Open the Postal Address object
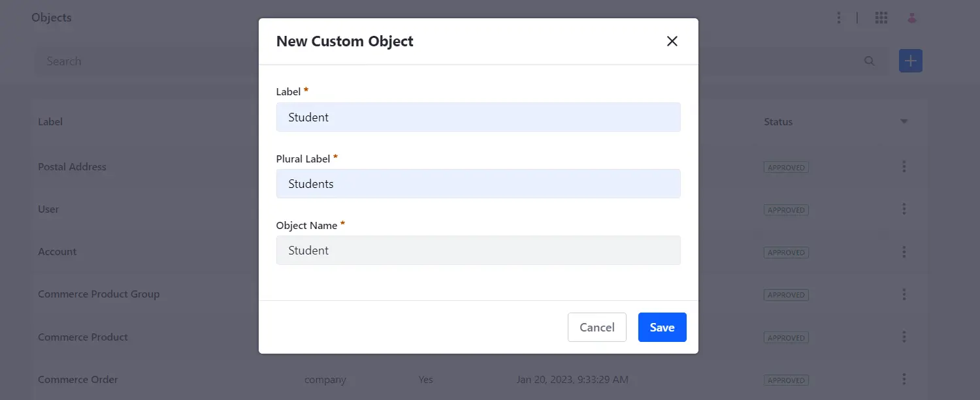The width and height of the screenshot is (980, 400). coord(72,166)
